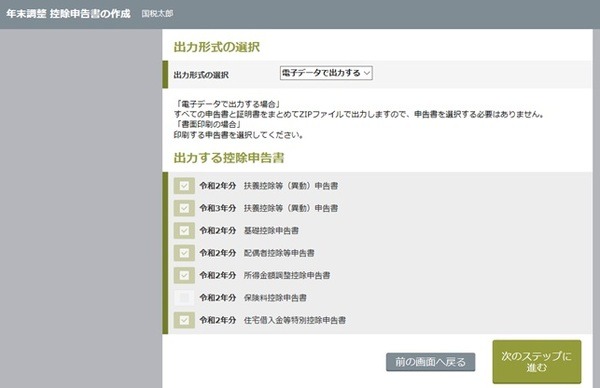The height and width of the screenshot is (388, 600).
Task: Click the 国税太郎 user name in header
Action: click(x=157, y=14)
